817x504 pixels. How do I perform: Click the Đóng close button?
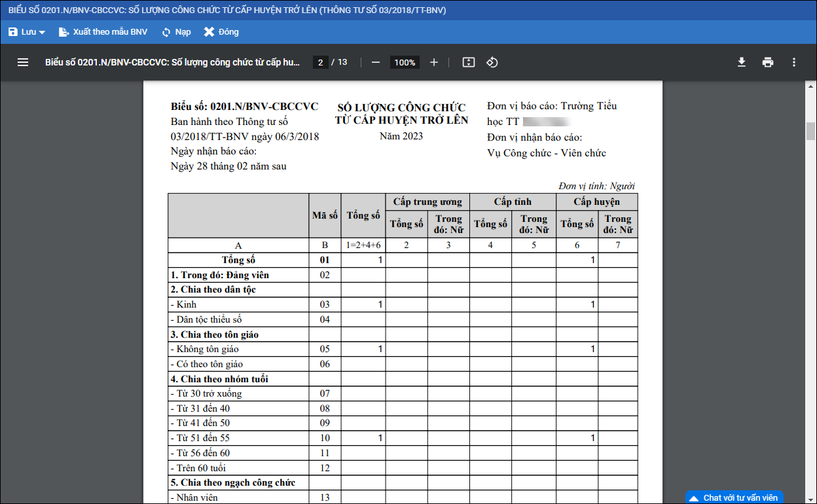click(221, 32)
